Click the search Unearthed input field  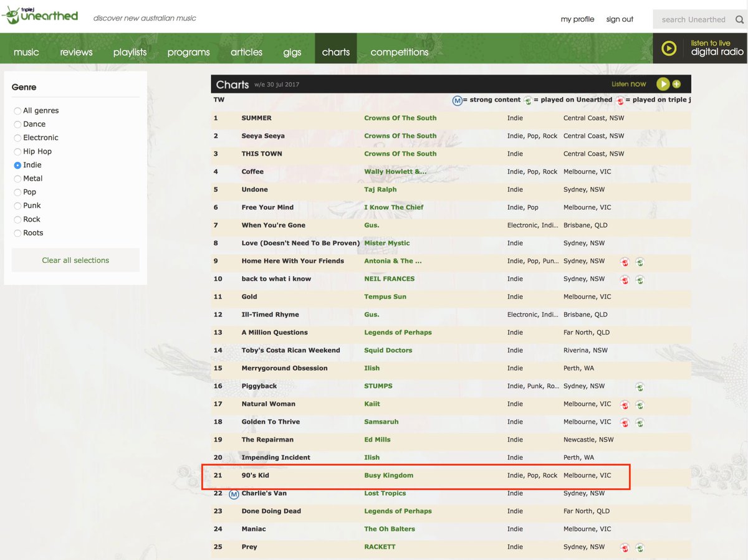694,19
